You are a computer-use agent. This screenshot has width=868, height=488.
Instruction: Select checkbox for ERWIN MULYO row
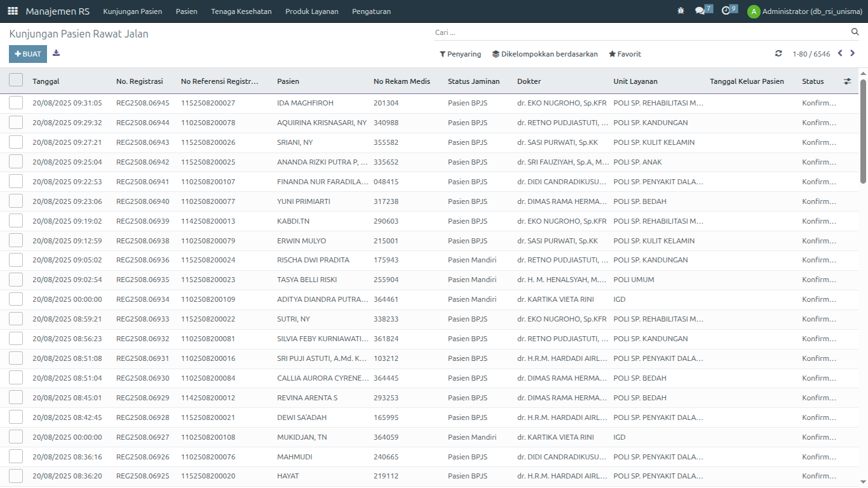(x=16, y=241)
